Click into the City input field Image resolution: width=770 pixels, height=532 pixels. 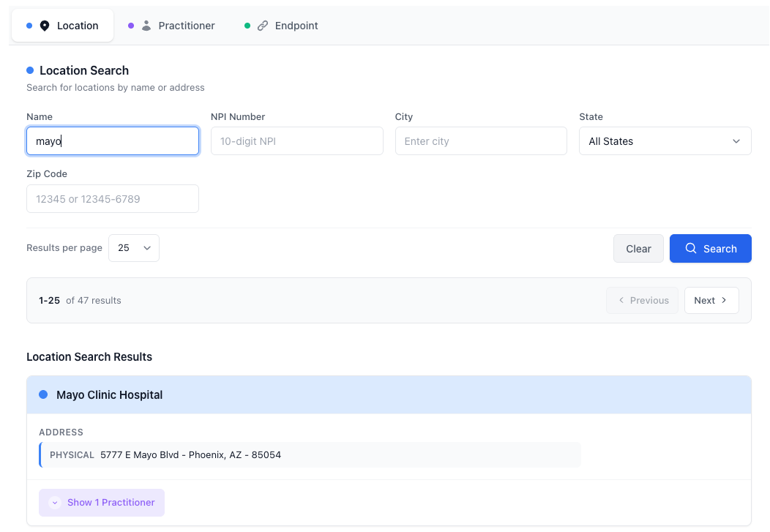click(x=482, y=141)
